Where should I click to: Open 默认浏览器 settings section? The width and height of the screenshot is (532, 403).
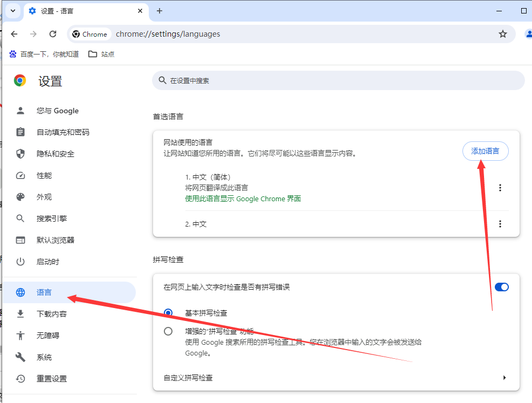pyautogui.click(x=69, y=240)
